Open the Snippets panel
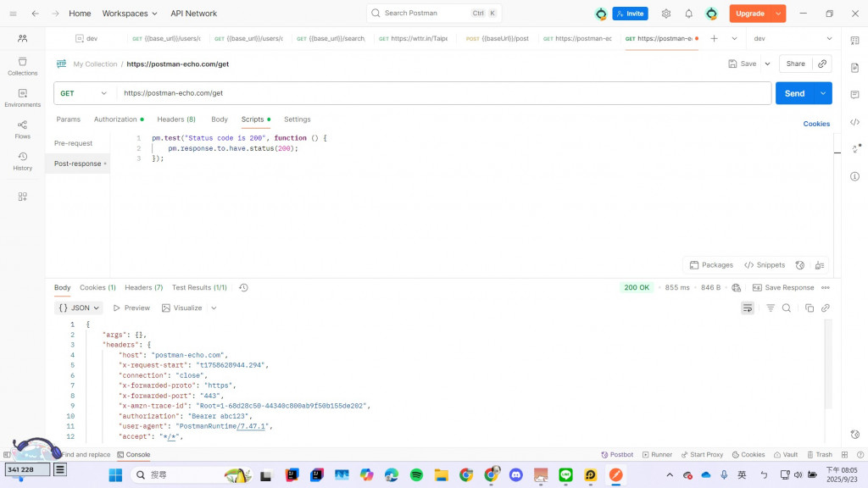Viewport: 868px width, 488px height. tap(765, 265)
